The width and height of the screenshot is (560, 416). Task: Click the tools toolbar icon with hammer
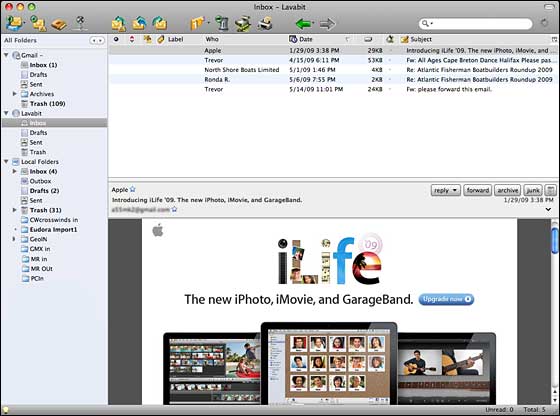pos(80,23)
